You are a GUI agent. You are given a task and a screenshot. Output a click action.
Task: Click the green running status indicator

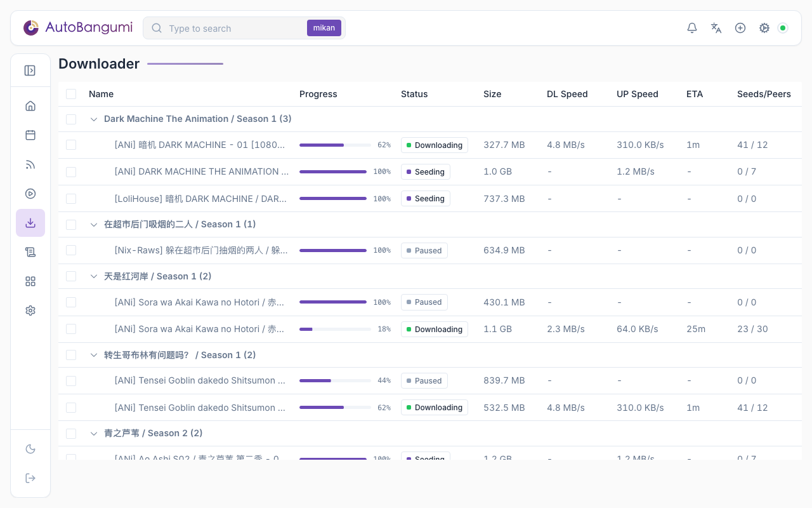(783, 28)
